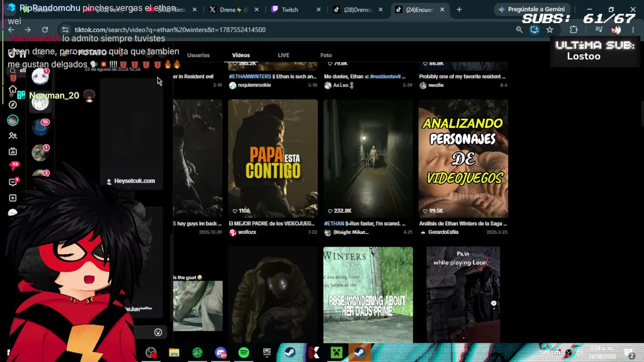Open TikTok Home from the sidebar

(x=13, y=89)
